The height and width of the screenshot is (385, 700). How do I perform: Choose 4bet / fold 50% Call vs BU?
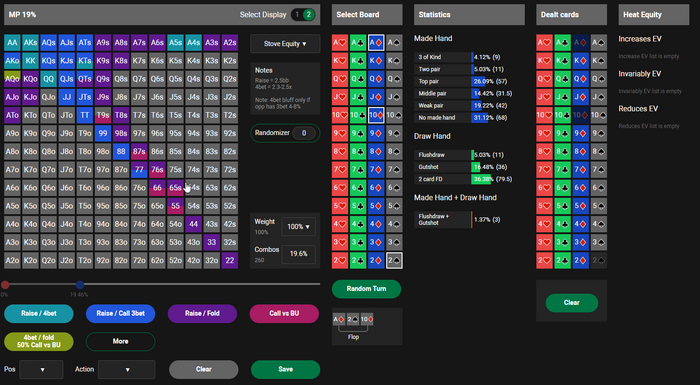[x=39, y=341]
